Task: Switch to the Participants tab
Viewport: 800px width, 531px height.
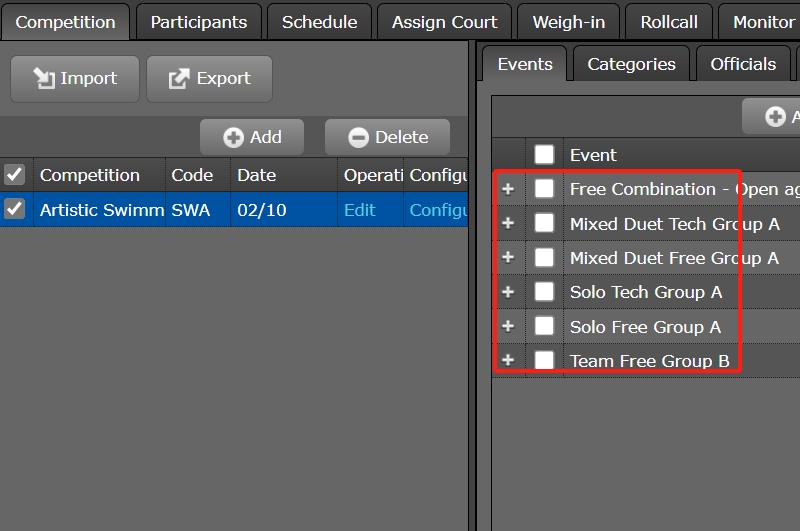Action: [x=199, y=22]
